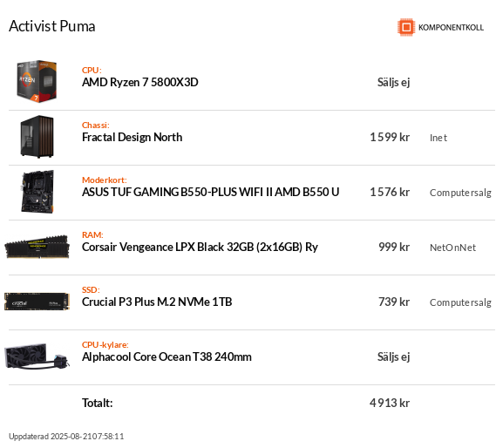The width and height of the screenshot is (503, 448).
Task: Click the 1 599 kr chassis price
Action: click(390, 137)
